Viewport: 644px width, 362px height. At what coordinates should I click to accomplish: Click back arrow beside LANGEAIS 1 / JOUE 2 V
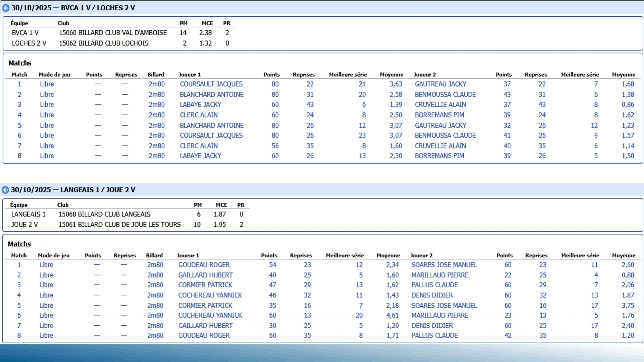[x=5, y=190]
